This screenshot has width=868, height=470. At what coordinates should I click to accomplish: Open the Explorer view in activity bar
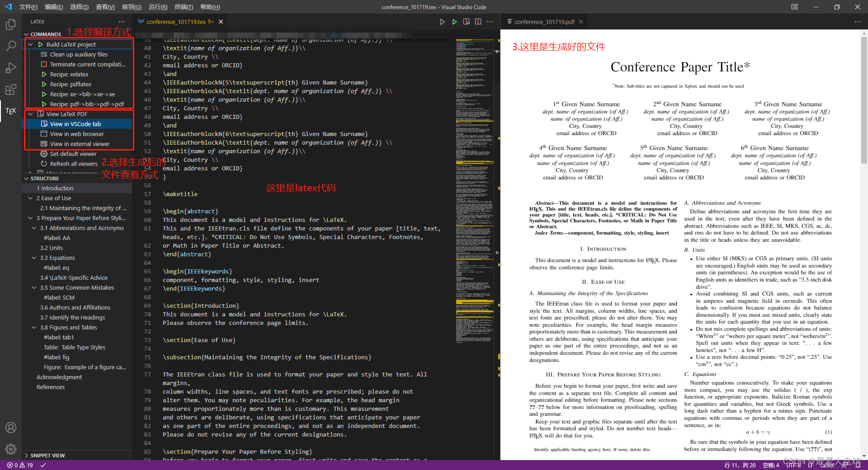coord(11,24)
